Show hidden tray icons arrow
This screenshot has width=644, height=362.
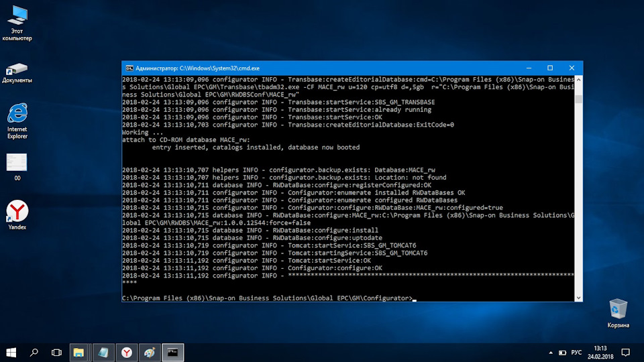pyautogui.click(x=550, y=353)
